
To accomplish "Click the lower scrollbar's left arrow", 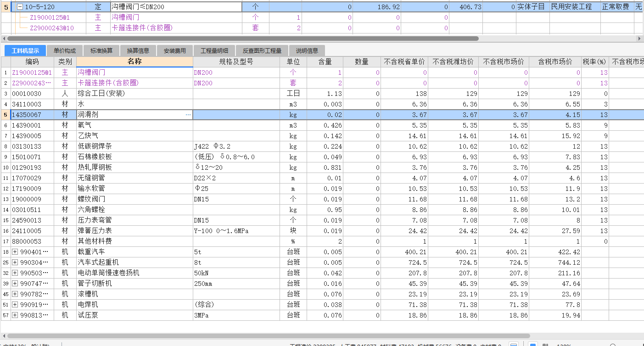I will pyautogui.click(x=3, y=336).
